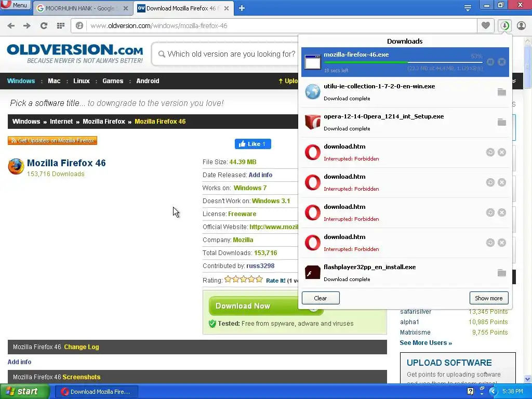
Task: Open the Mac category
Action: click(54, 81)
